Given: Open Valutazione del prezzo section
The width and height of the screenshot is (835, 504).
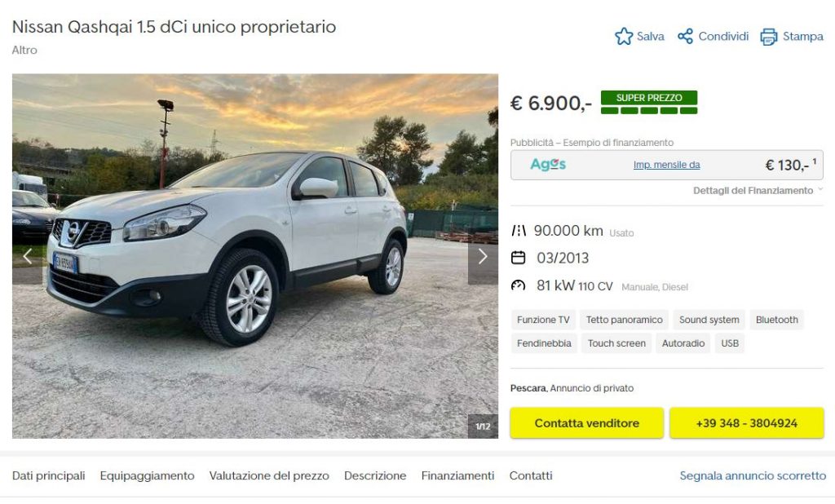Looking at the screenshot, I should [x=269, y=475].
